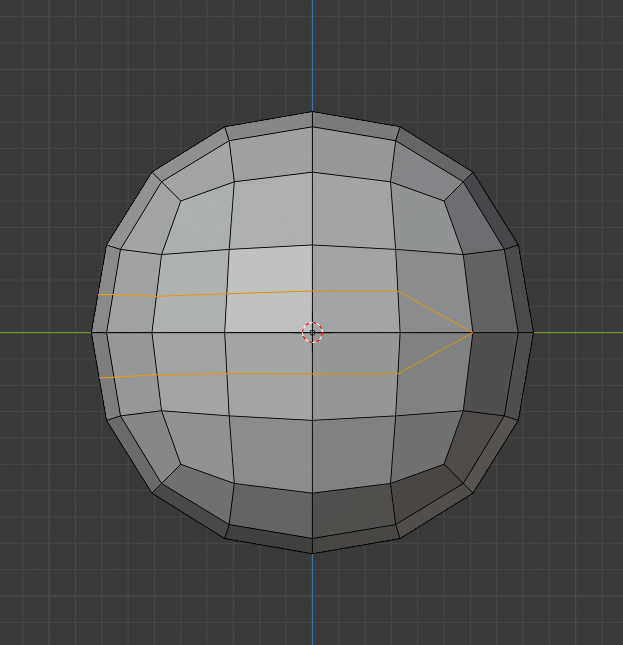Select the rightmost sphere vertex on green axis
623x645 pixels.
click(x=533, y=332)
